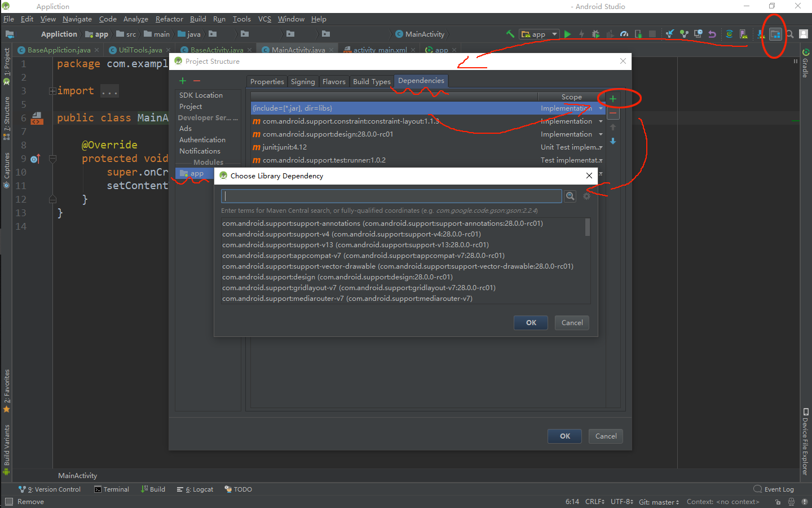Expand the folded import block
This screenshot has width=812, height=508.
tap(52, 91)
